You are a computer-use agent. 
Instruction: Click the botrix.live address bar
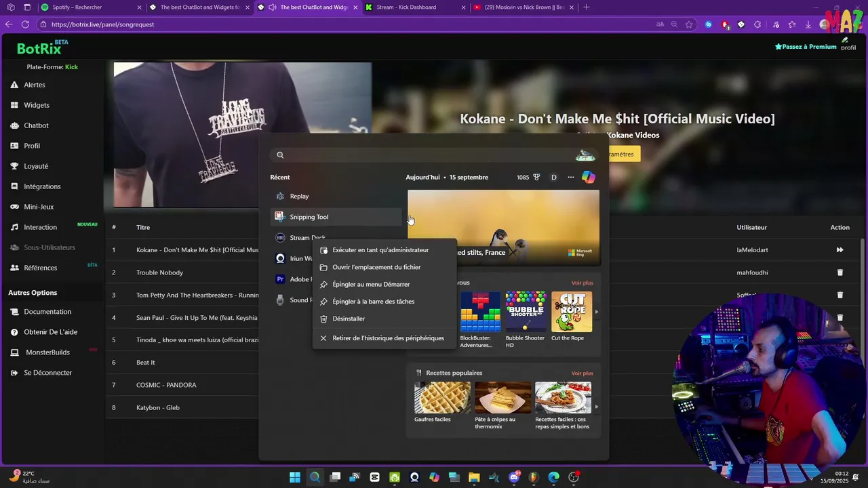tap(346, 24)
